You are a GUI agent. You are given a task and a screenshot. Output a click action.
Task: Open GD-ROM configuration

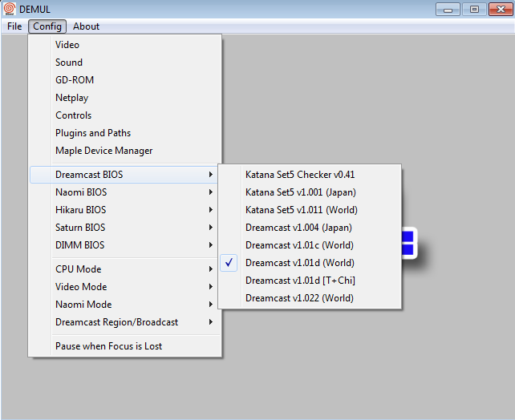click(x=125, y=80)
